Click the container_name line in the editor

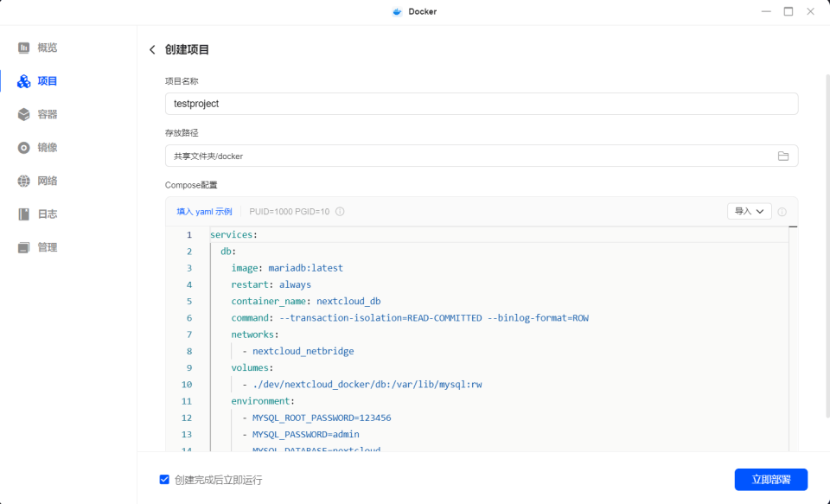click(x=305, y=302)
